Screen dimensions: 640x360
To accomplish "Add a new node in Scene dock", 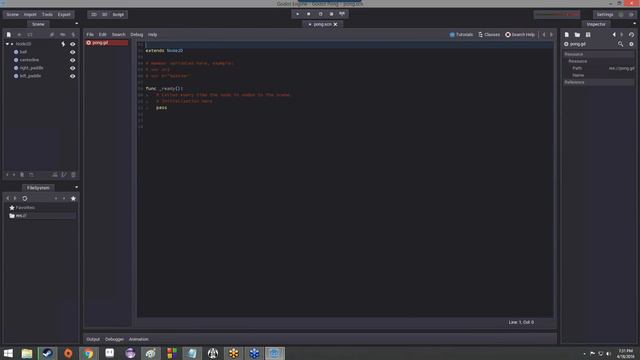I will point(9,35).
